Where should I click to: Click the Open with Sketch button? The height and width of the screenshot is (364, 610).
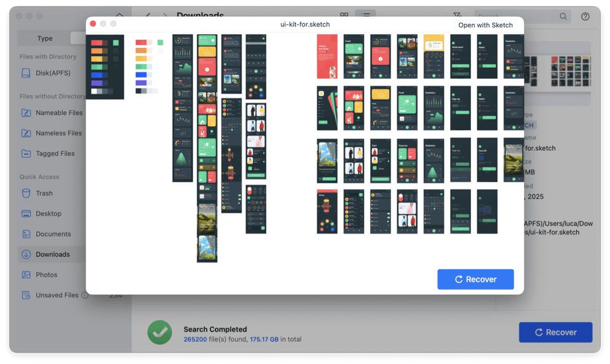485,25
